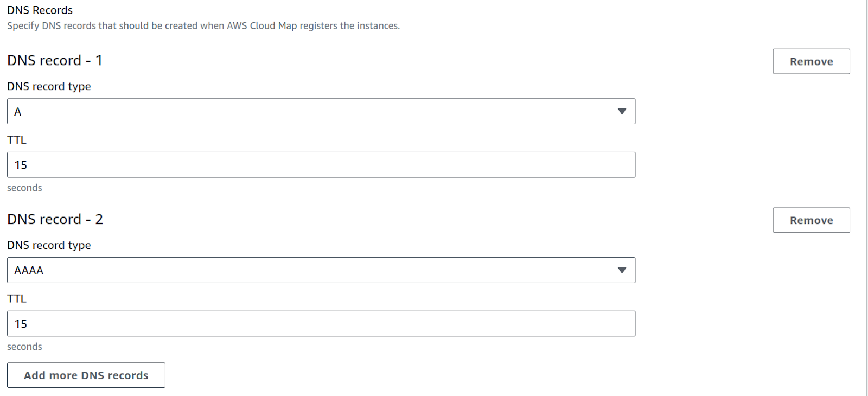The image size is (868, 396).
Task: Click the AWS Cloud Map description text
Action: (202, 25)
